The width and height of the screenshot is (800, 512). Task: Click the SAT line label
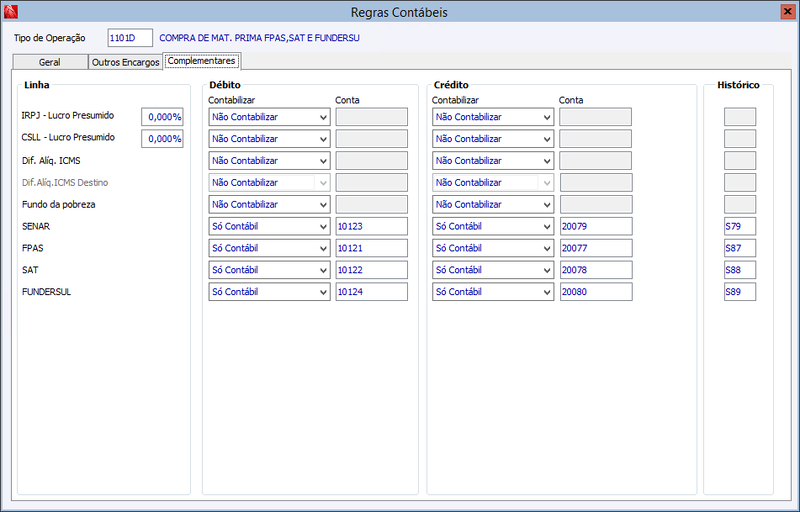click(30, 270)
